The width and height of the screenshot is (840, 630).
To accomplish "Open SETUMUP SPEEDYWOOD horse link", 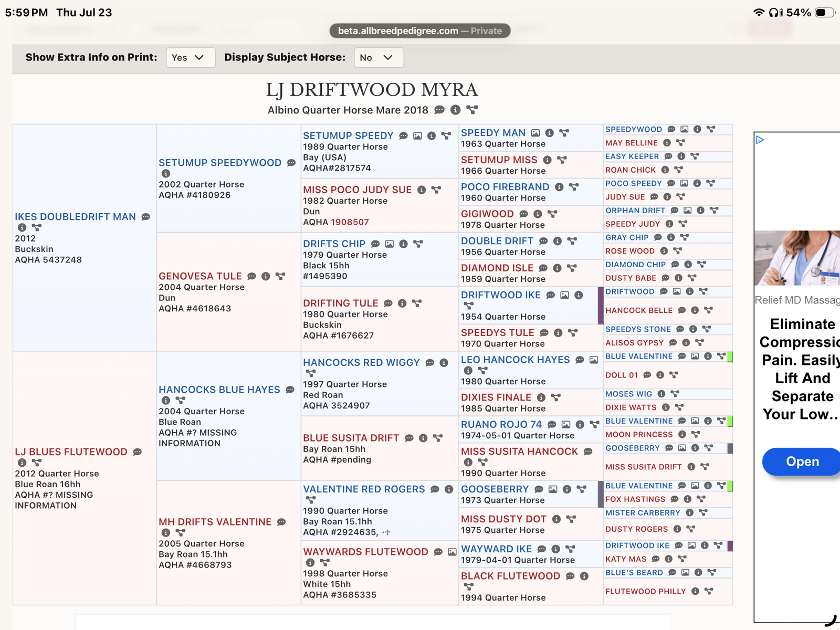I will tap(220, 163).
